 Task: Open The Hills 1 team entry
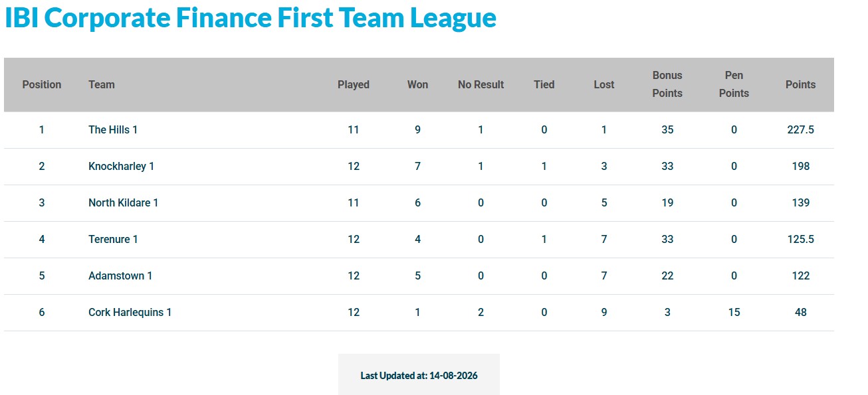113,129
